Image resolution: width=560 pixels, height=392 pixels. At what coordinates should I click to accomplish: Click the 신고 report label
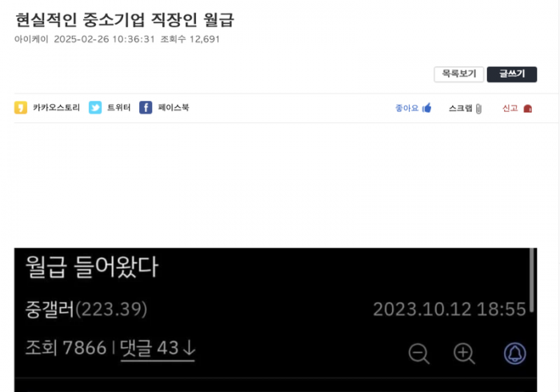click(510, 108)
